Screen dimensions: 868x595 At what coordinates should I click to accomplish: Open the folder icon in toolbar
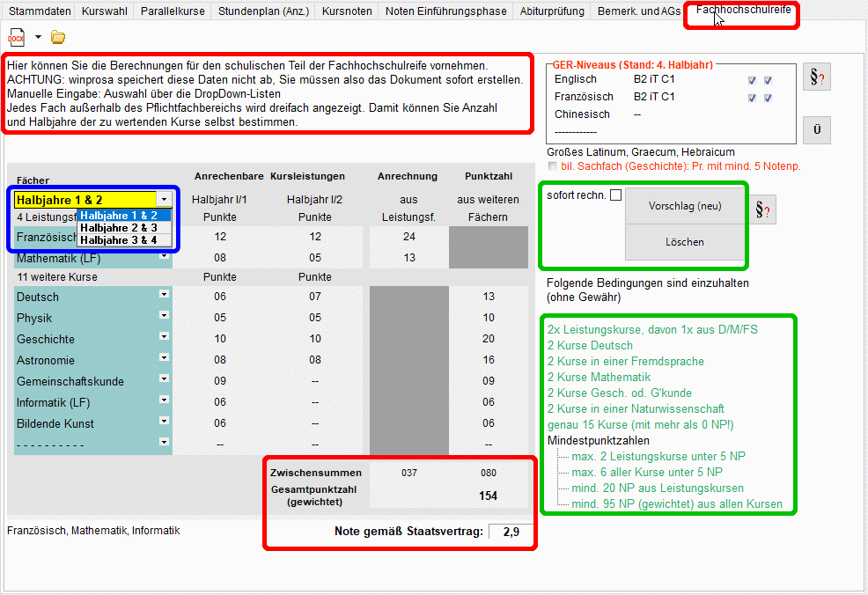coord(58,37)
